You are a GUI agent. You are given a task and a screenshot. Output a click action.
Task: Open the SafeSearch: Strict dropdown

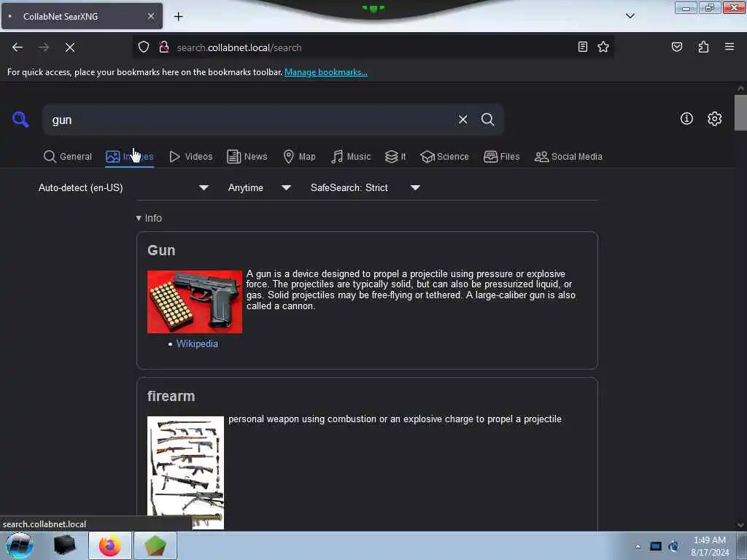pos(365,187)
